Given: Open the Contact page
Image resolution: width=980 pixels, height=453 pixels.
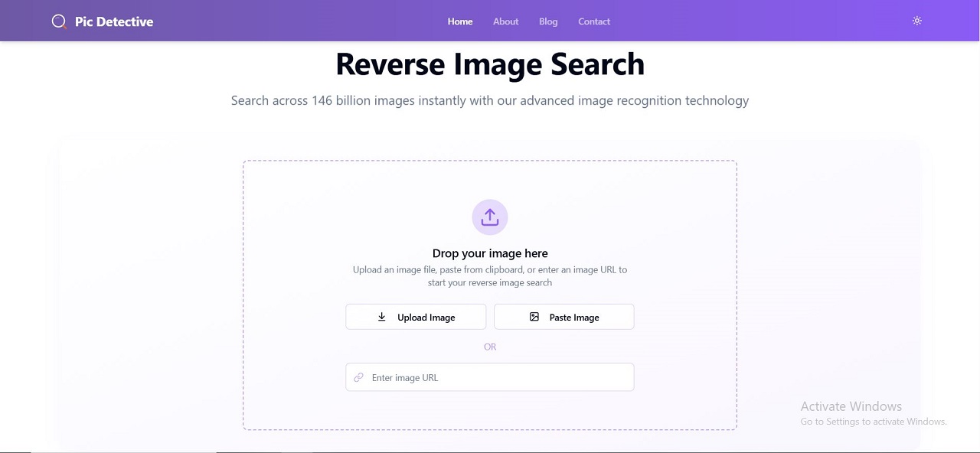Looking at the screenshot, I should tap(594, 21).
